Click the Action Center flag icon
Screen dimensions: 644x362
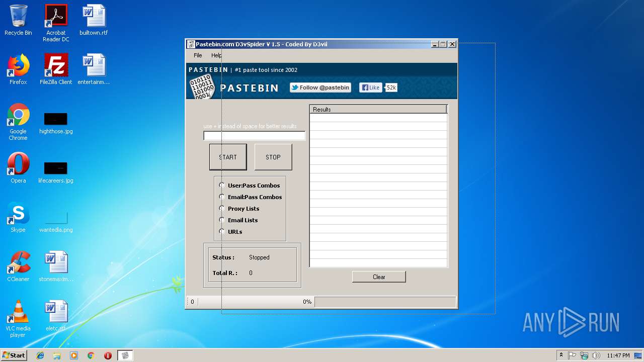[x=572, y=355]
